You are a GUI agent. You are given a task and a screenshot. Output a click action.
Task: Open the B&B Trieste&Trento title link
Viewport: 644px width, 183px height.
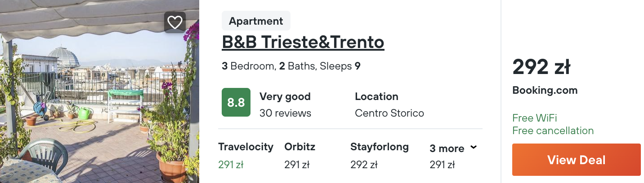point(303,42)
